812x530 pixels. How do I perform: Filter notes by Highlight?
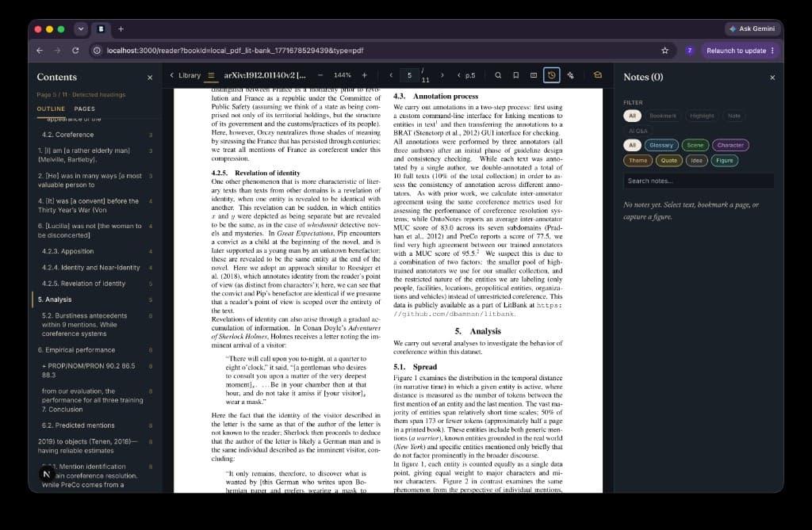(703, 116)
